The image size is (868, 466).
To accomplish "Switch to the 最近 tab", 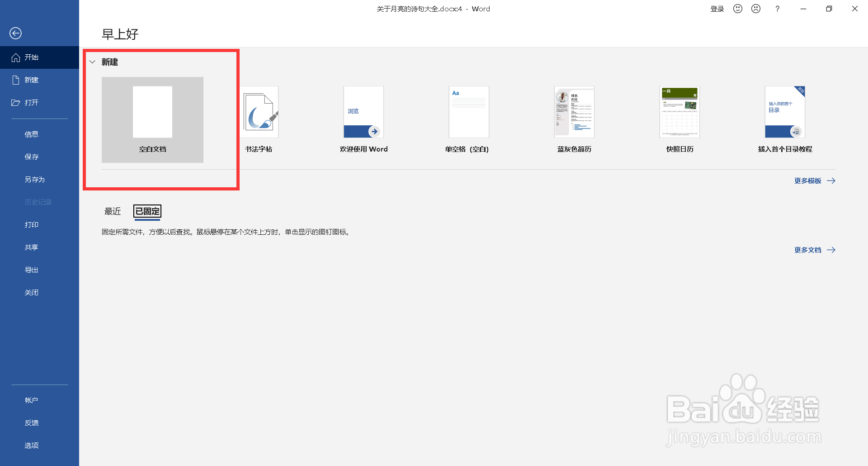I will pos(113,211).
